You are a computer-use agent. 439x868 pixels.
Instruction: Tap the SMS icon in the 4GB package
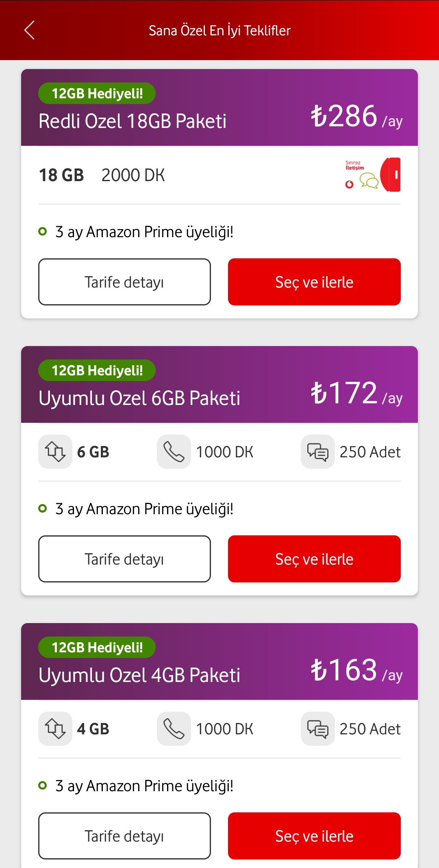pyautogui.click(x=317, y=729)
